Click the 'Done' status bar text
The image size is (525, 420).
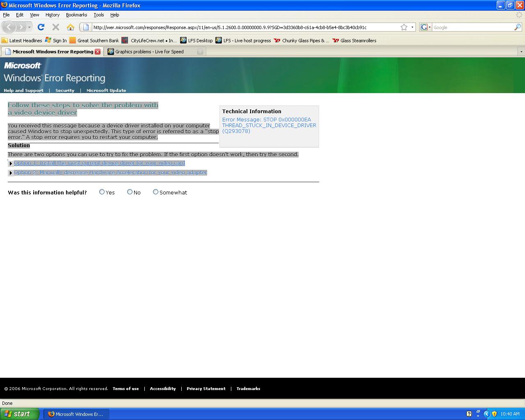[x=7, y=403]
